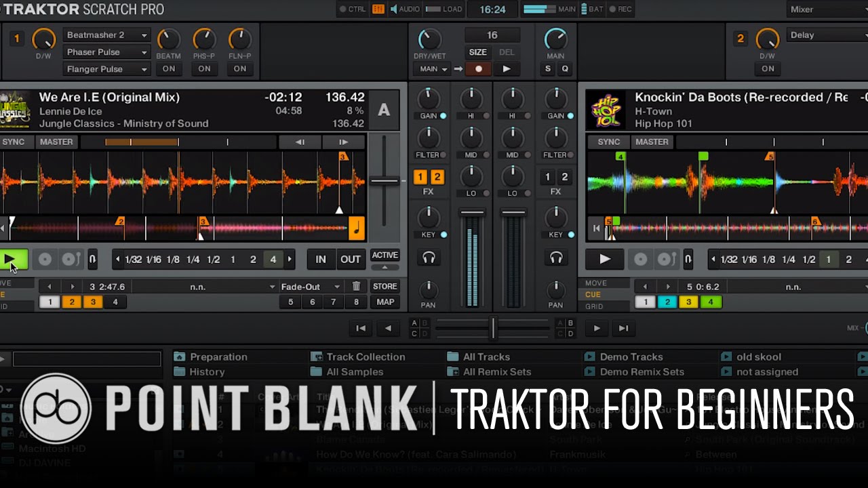Screen dimensions: 868x488
Task: Open Flanger Pulse effect dropdown
Action: click(x=106, y=69)
